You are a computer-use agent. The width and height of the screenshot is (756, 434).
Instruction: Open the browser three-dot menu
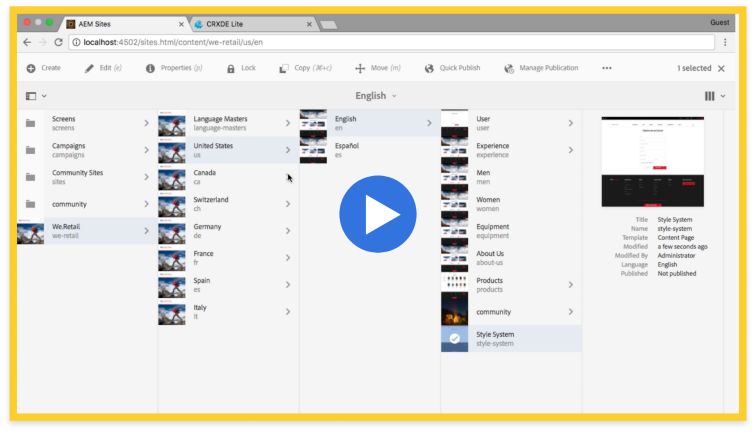(725, 42)
